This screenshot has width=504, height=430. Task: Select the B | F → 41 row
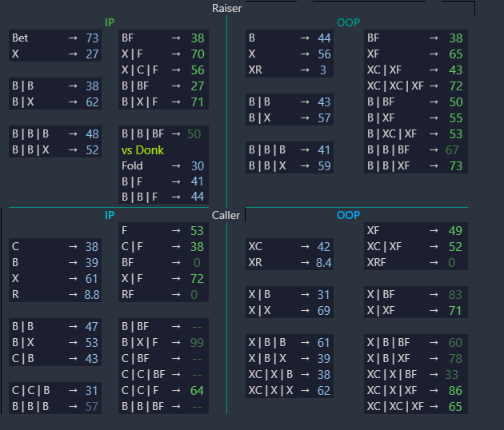coord(164,181)
